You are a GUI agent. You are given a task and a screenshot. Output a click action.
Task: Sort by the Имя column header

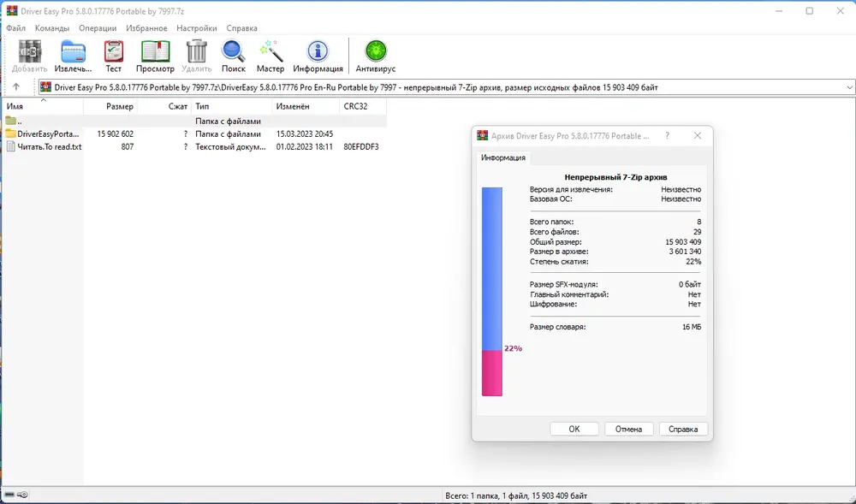pyautogui.click(x=43, y=106)
